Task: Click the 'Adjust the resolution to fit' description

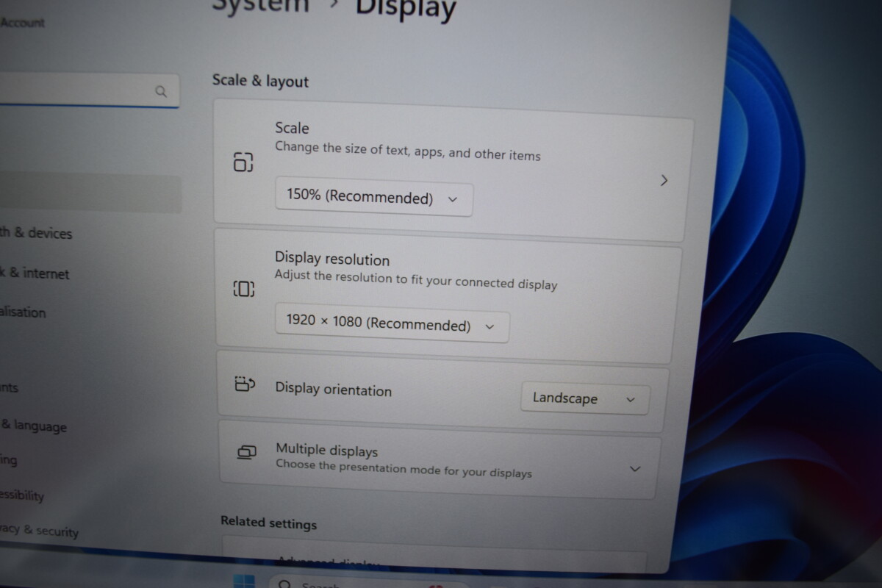Action: tap(416, 279)
